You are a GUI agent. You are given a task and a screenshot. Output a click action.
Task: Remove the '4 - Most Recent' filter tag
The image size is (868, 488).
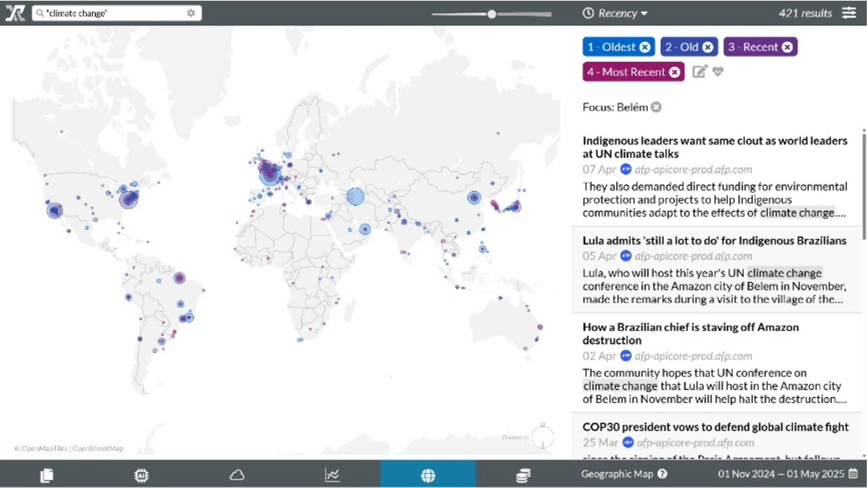coord(675,72)
